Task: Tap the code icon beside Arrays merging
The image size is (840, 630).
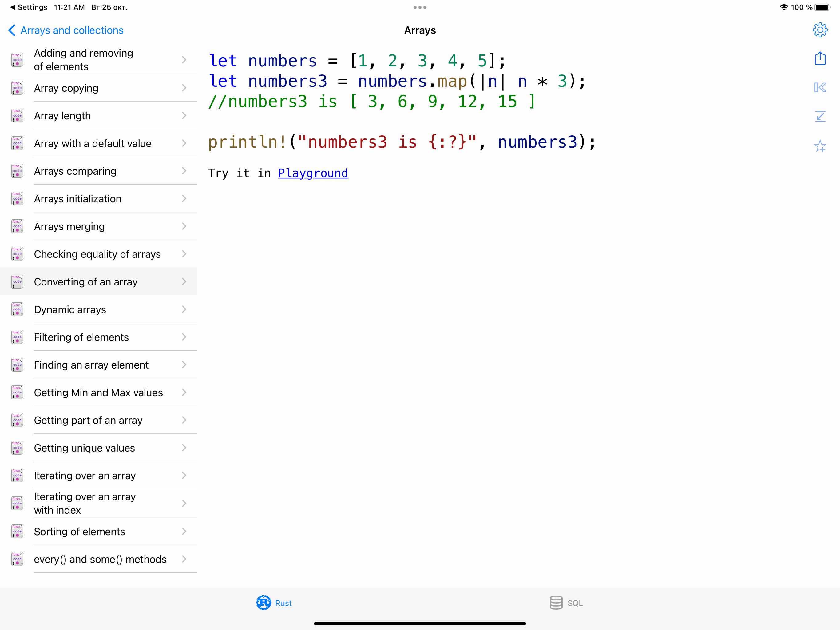Action: click(x=17, y=226)
